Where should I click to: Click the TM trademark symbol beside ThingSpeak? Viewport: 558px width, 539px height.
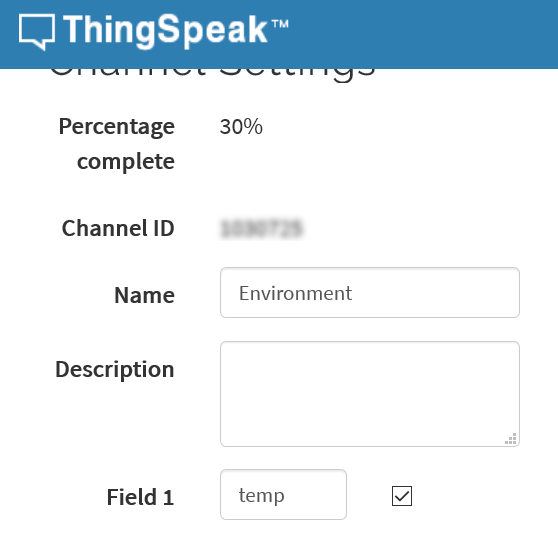280,24
